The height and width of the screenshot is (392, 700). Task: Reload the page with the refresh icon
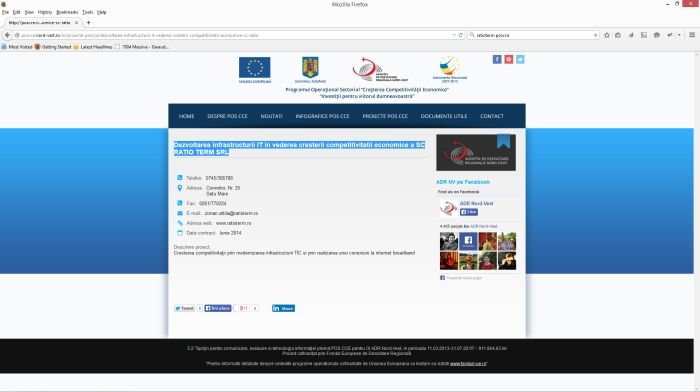coord(461,35)
